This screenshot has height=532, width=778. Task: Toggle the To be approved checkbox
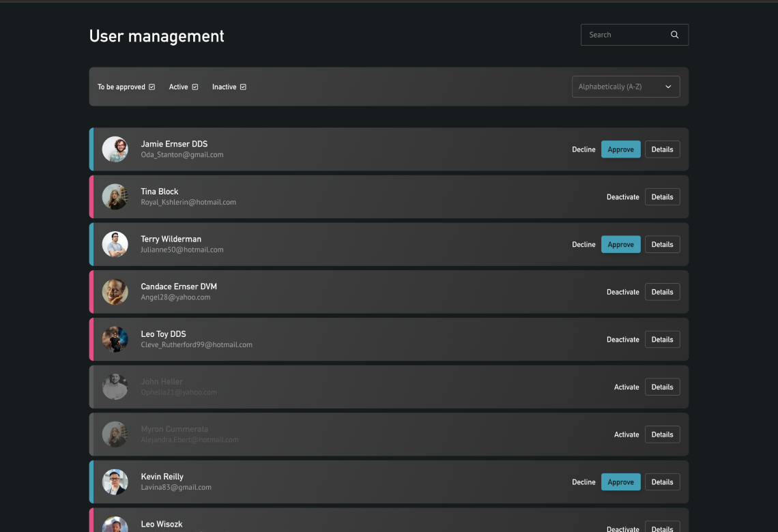152,87
